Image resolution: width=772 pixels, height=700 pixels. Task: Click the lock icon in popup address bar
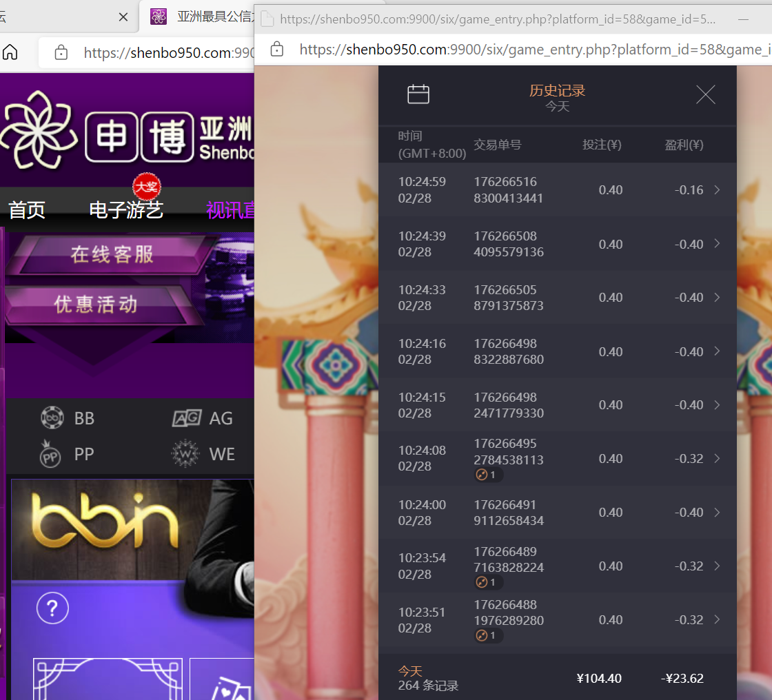pyautogui.click(x=277, y=49)
